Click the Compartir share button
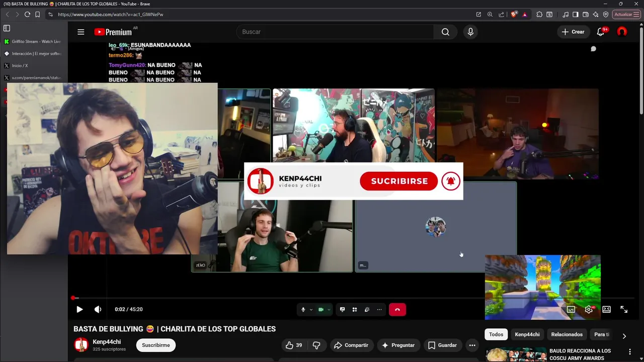 [351, 345]
